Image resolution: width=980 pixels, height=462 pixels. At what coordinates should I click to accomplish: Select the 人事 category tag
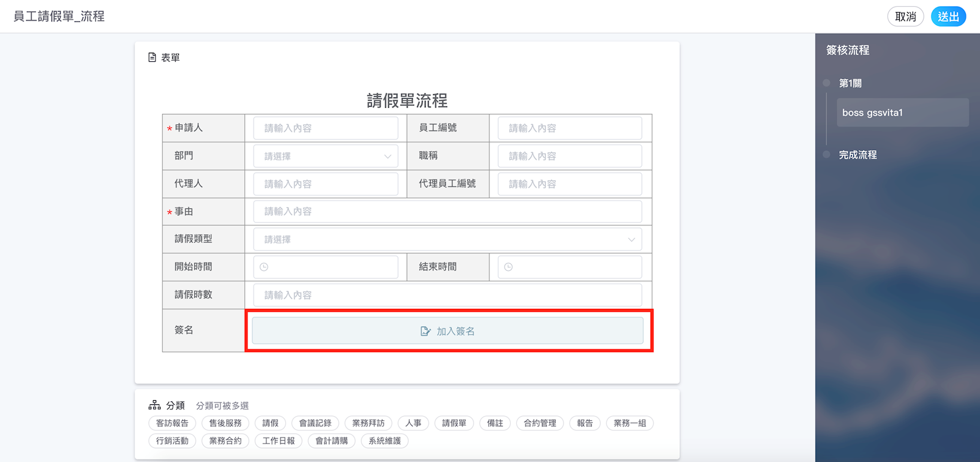(413, 423)
